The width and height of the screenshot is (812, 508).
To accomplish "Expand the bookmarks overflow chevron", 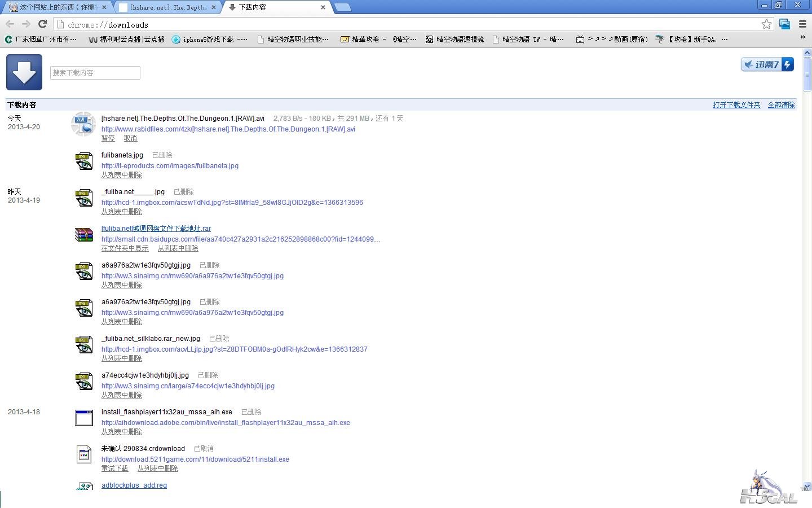I will click(803, 37).
